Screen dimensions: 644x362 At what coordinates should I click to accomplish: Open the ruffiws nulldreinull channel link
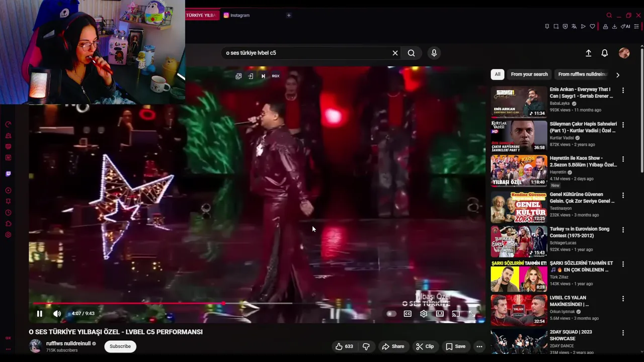point(68,343)
